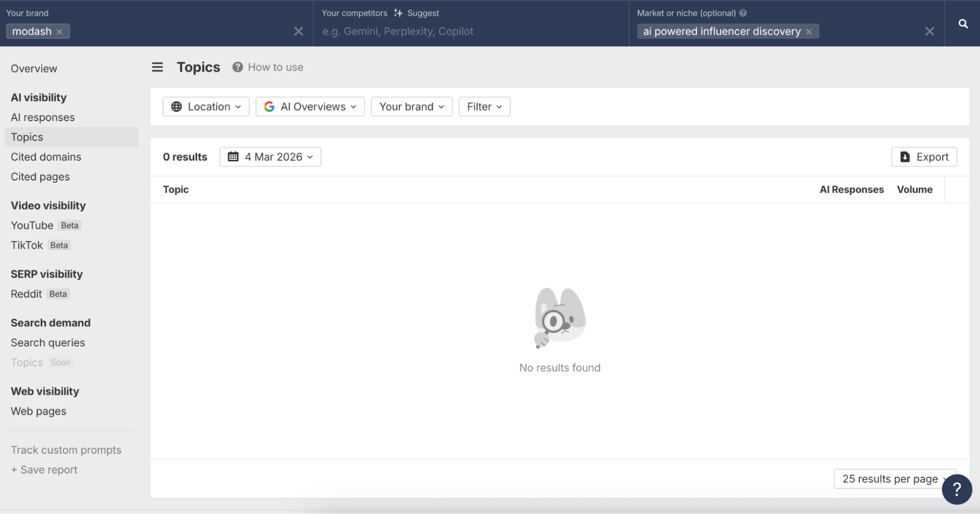Open the AI Overviews dropdown

(310, 106)
